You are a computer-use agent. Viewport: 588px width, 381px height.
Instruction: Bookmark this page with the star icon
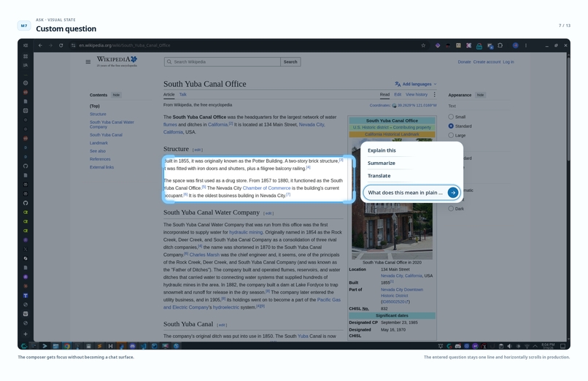point(423,45)
